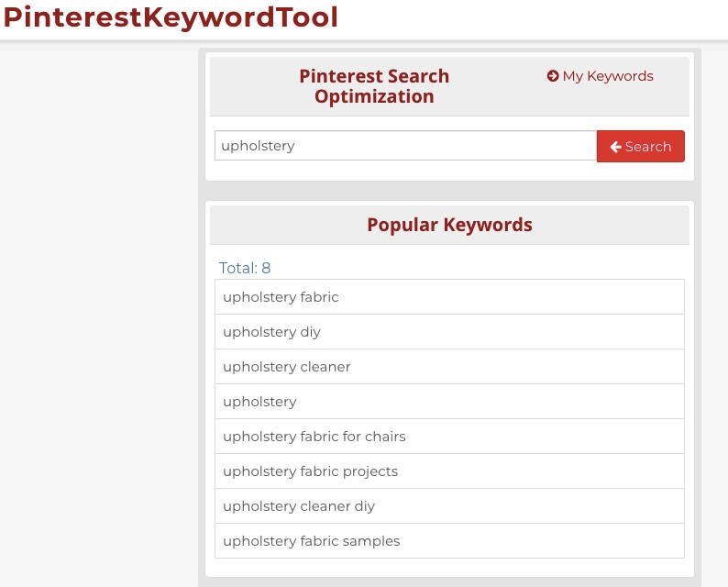The width and height of the screenshot is (728, 587).
Task: Click the left arrow icon in Search button
Action: 616,147
